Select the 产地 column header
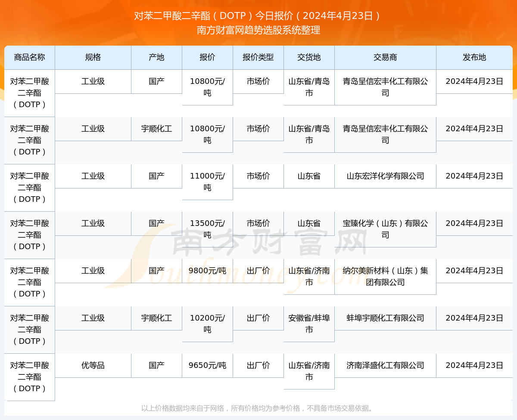 tap(156, 57)
